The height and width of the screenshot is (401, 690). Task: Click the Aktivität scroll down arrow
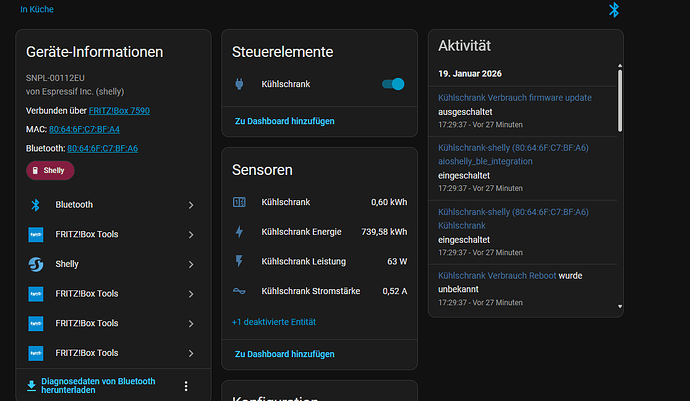pyautogui.click(x=620, y=306)
